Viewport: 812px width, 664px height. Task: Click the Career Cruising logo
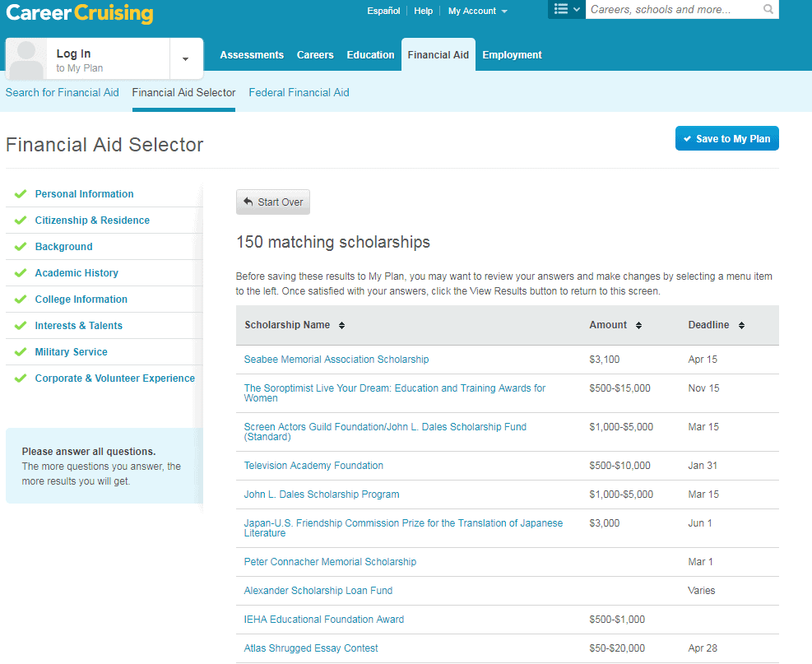pos(80,13)
